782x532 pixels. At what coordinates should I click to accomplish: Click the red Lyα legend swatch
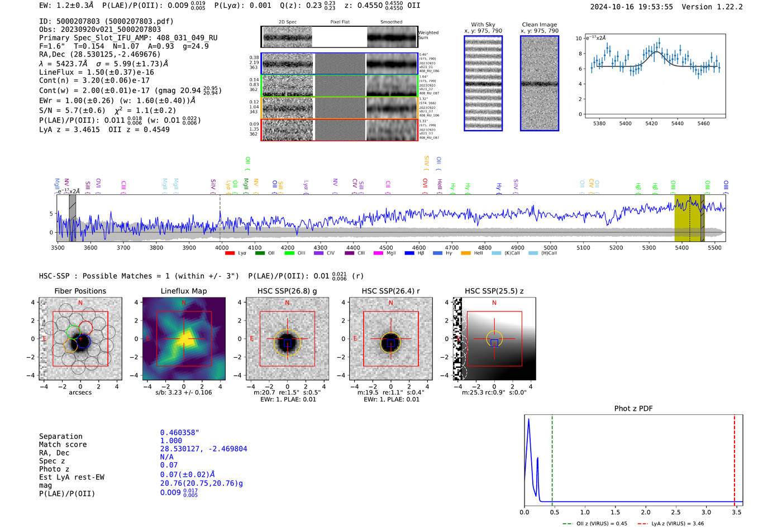(x=230, y=253)
